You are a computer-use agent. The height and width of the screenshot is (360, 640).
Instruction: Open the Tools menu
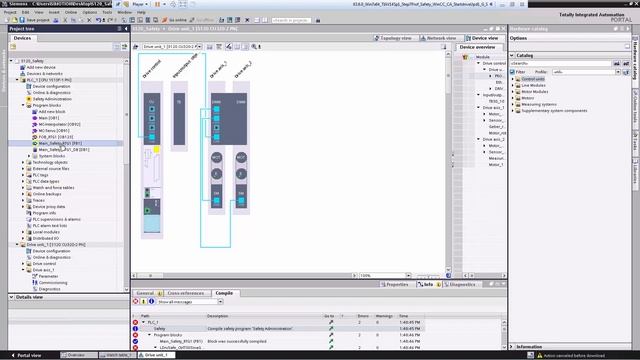coord(107,12)
